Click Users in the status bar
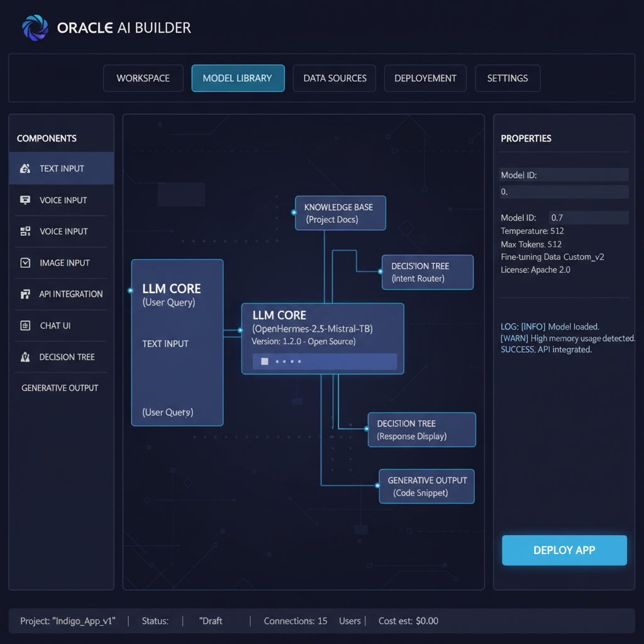Image resolution: width=644 pixels, height=644 pixels. pos(350,621)
